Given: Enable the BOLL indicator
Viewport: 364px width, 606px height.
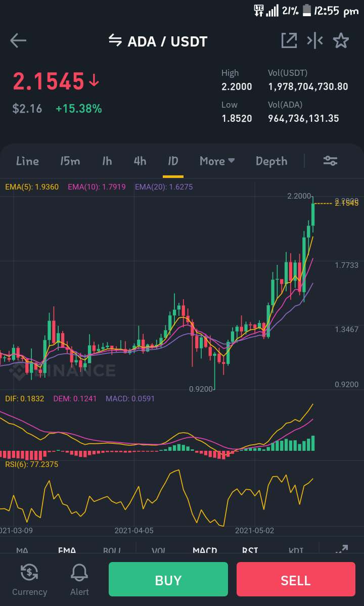Looking at the screenshot, I should point(112,550).
